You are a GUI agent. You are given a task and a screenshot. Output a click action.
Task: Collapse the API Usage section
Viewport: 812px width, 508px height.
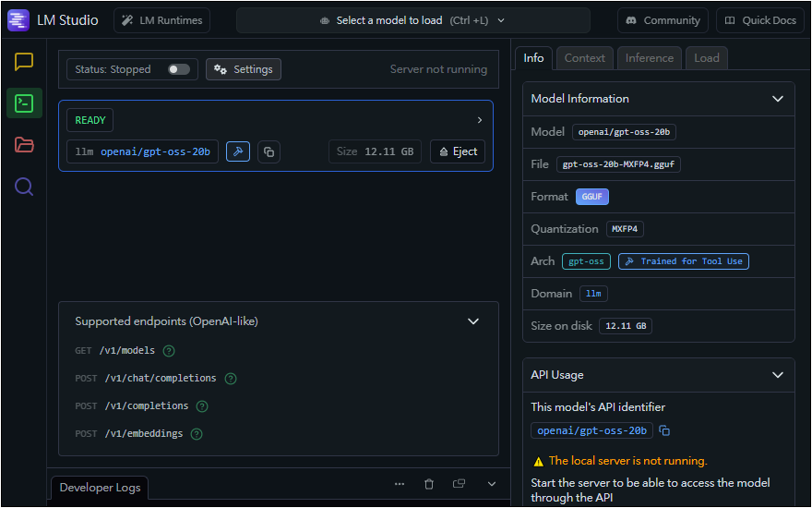click(777, 375)
